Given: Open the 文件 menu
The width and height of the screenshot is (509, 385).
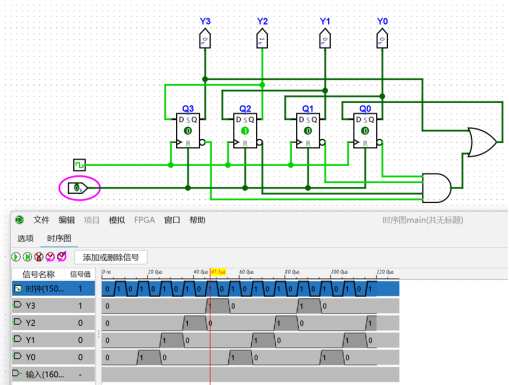Looking at the screenshot, I should tap(41, 220).
